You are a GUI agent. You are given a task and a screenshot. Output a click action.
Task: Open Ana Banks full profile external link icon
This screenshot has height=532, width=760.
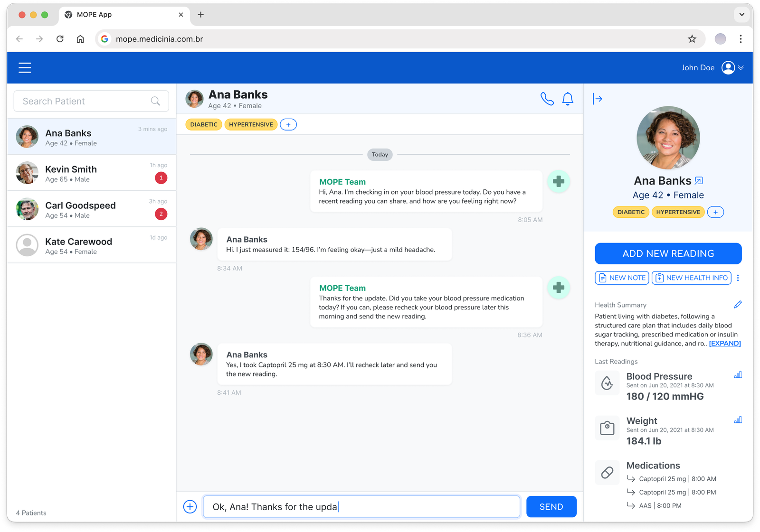point(699,181)
